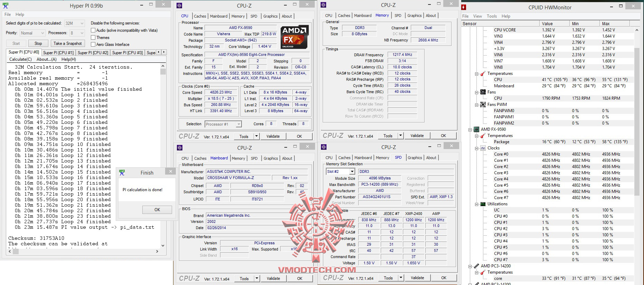Collapse the Clocks node in HWMonitor
644x285 pixels.
[x=476, y=148]
